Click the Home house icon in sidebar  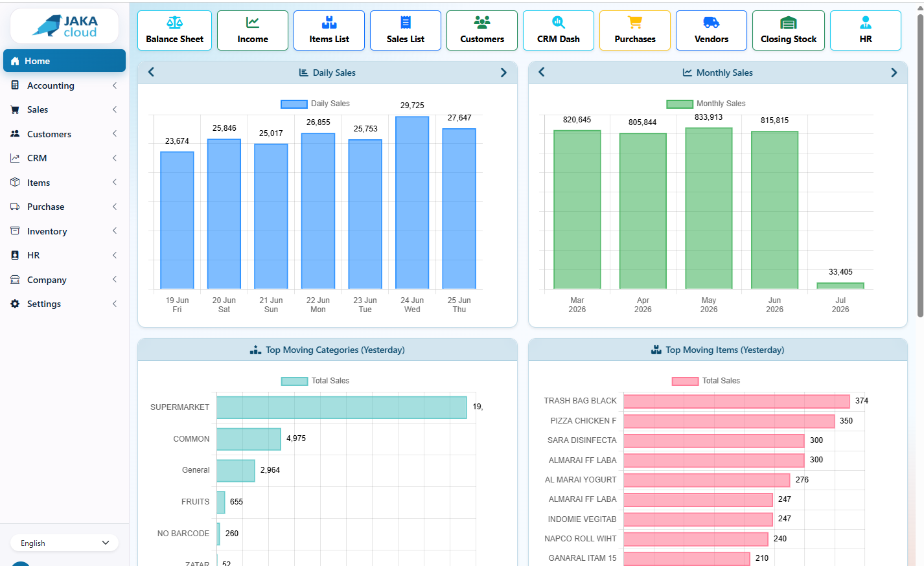click(x=15, y=61)
